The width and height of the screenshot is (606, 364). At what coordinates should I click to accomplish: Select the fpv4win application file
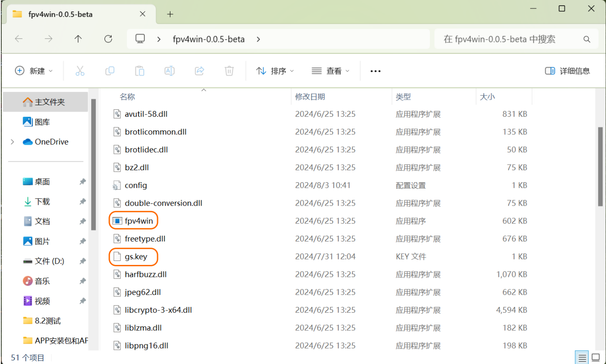[x=139, y=221]
